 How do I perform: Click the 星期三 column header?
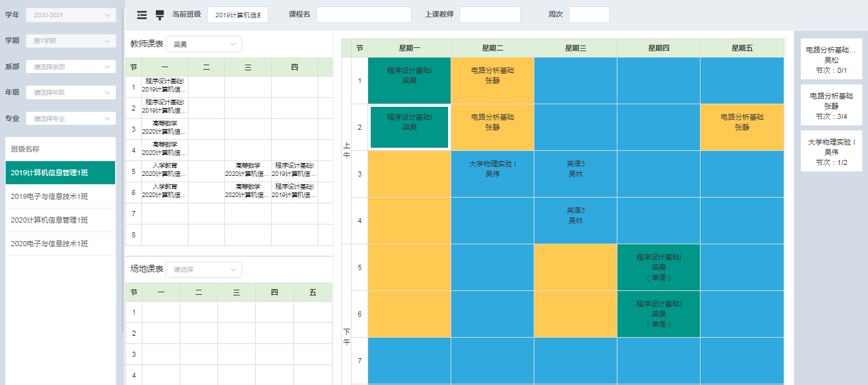point(575,48)
